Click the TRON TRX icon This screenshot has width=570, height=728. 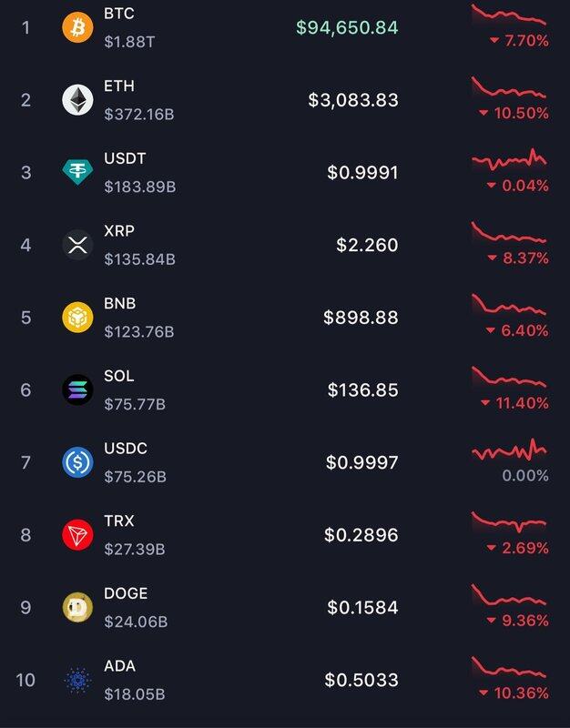[77, 535]
